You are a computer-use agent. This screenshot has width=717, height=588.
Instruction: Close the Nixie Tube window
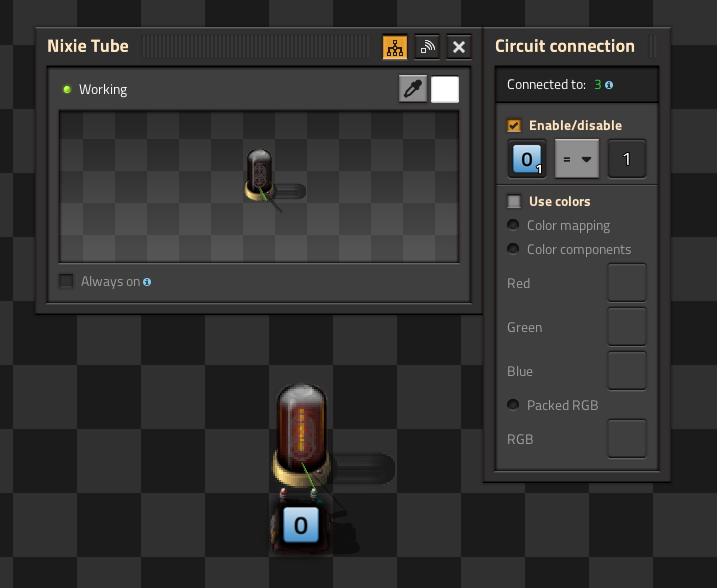tap(459, 47)
